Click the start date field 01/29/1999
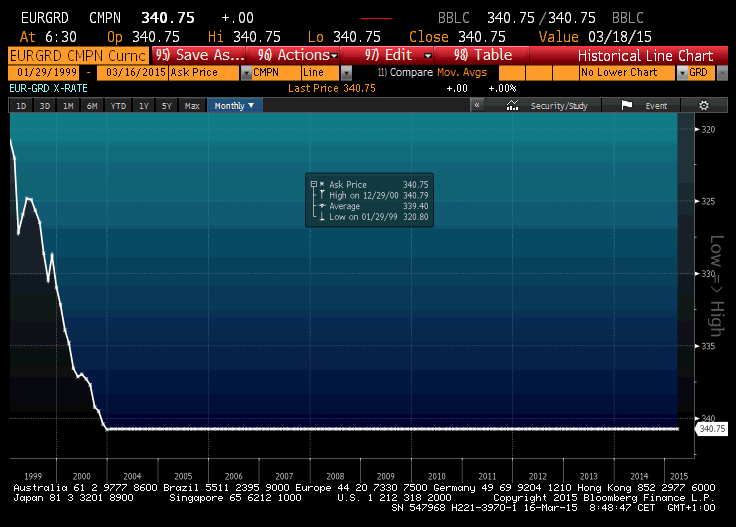Image resolution: width=736 pixels, height=527 pixels. coord(44,73)
